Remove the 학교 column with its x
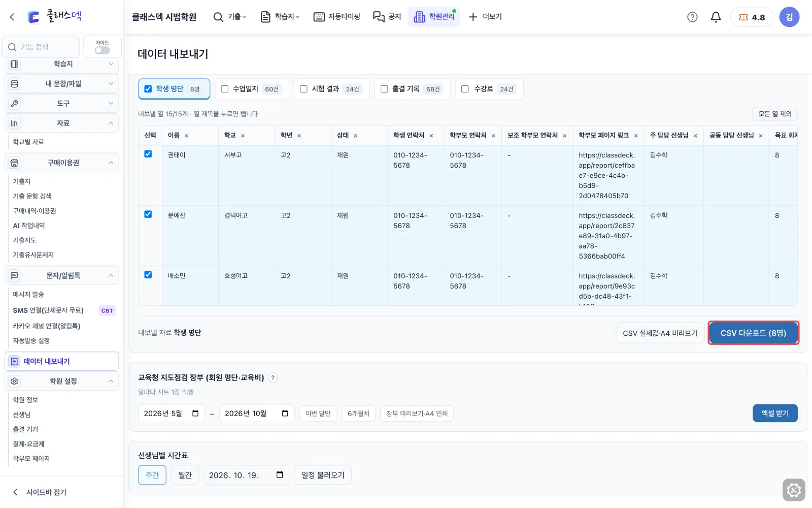 click(x=243, y=136)
